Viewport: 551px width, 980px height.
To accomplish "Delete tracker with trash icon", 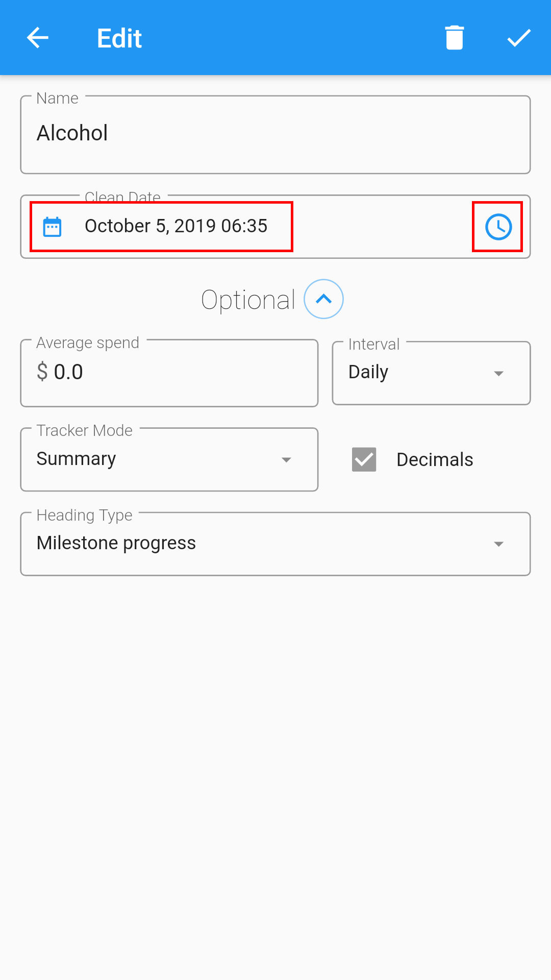I will click(454, 38).
